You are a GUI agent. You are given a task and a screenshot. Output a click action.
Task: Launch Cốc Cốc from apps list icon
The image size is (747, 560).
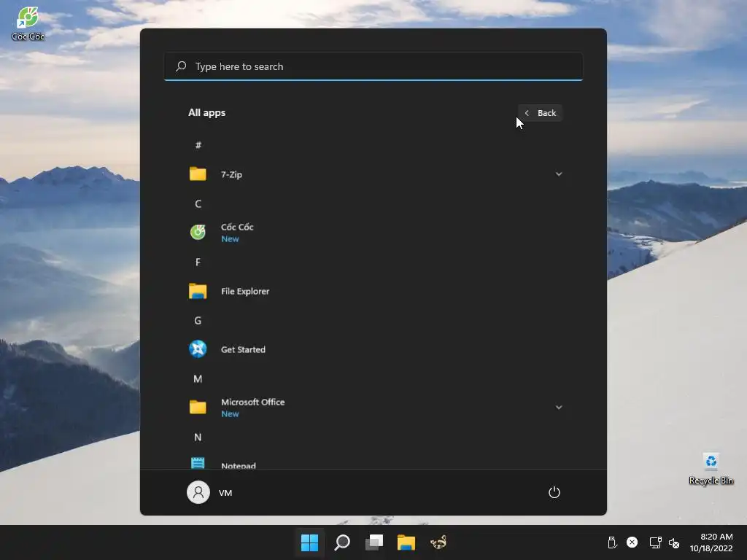tap(198, 232)
